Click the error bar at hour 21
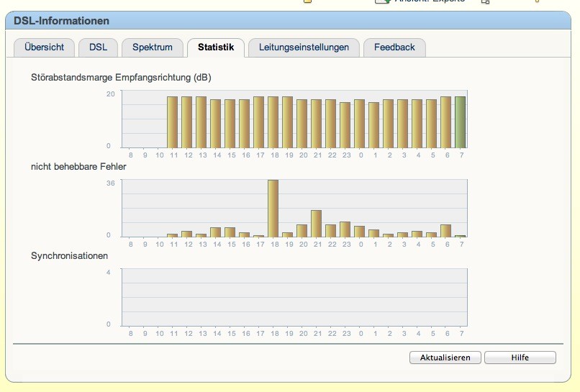 point(316,224)
